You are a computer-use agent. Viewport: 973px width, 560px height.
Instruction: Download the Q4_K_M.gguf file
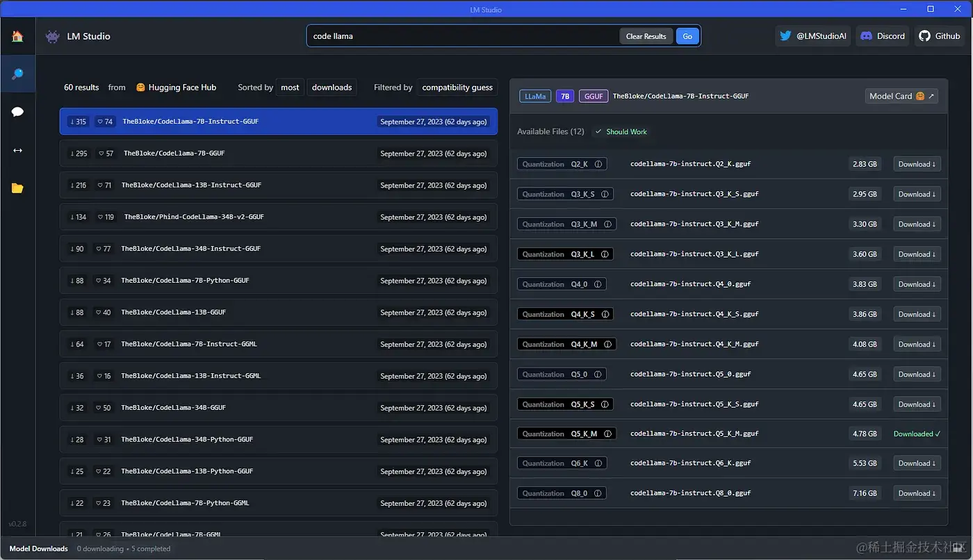(917, 345)
